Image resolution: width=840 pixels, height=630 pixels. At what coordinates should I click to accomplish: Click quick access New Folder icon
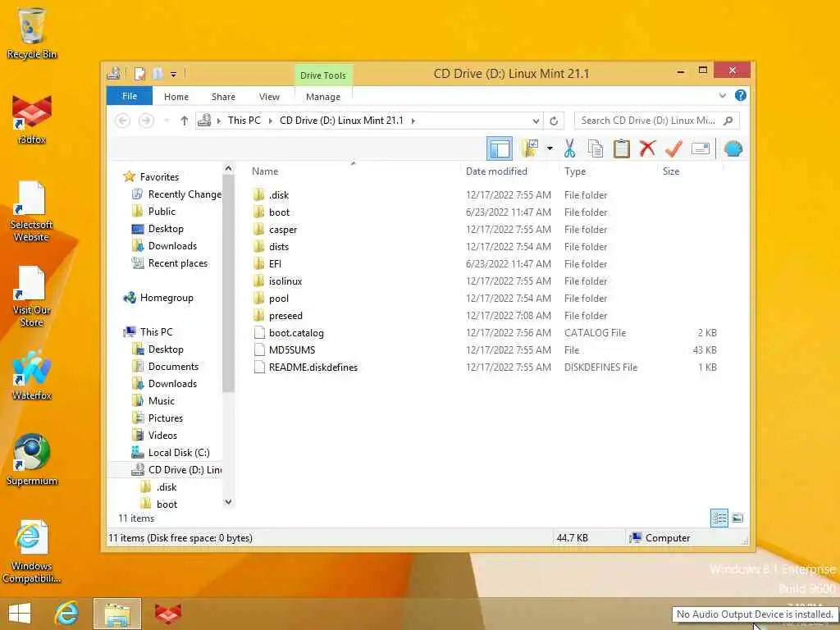tap(157, 73)
